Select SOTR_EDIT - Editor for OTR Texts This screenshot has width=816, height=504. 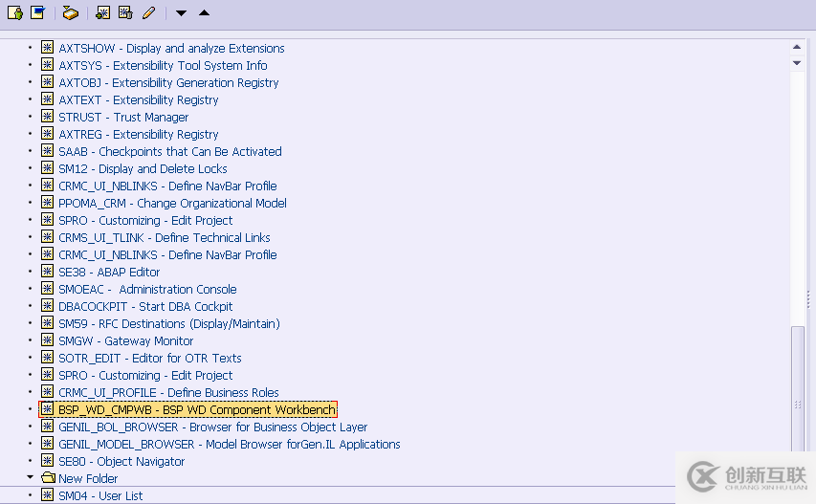point(150,358)
